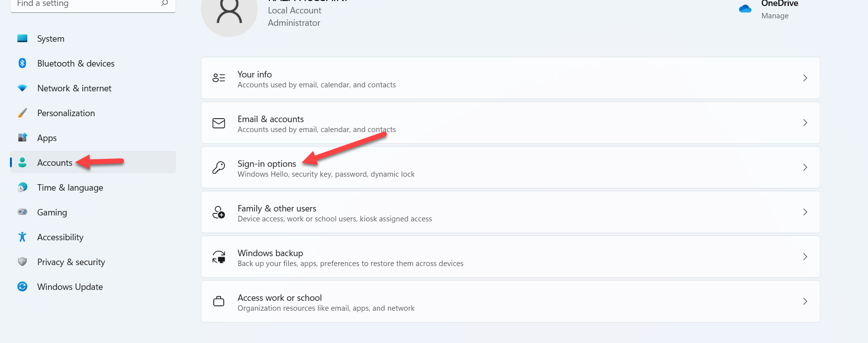Viewport: 868px width, 343px height.
Task: Expand Email & accounts chevron arrow
Action: point(805,123)
